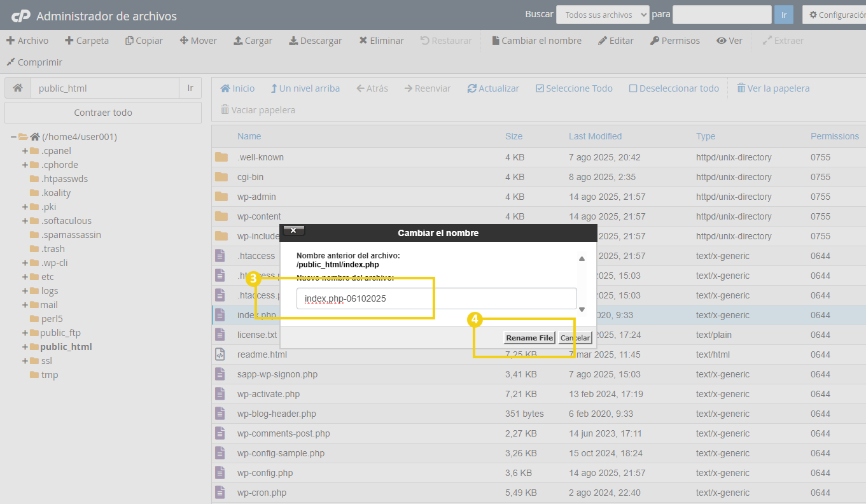This screenshot has height=504, width=866.
Task: Click the Eliminar delete icon
Action: coord(382,40)
